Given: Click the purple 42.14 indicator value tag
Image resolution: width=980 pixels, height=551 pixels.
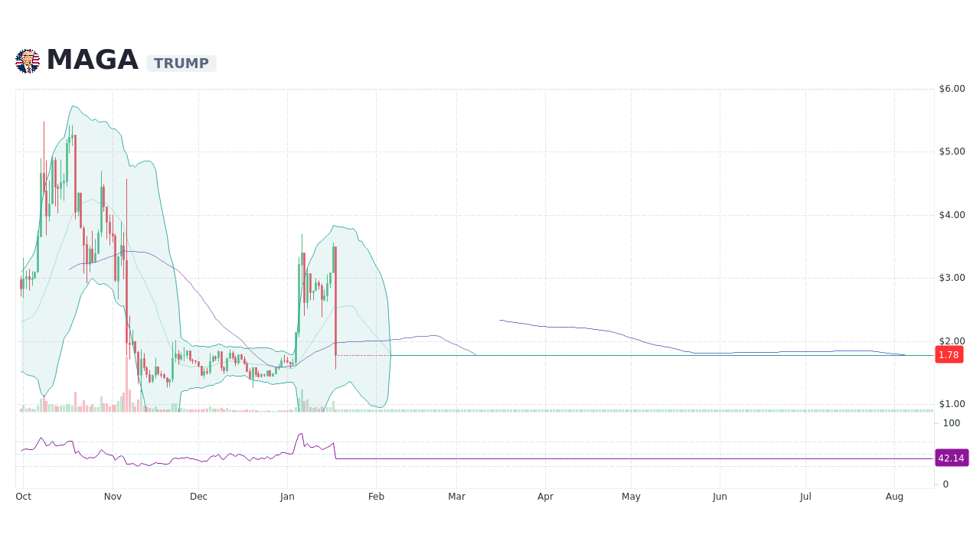Looking at the screenshot, I should [x=951, y=458].
